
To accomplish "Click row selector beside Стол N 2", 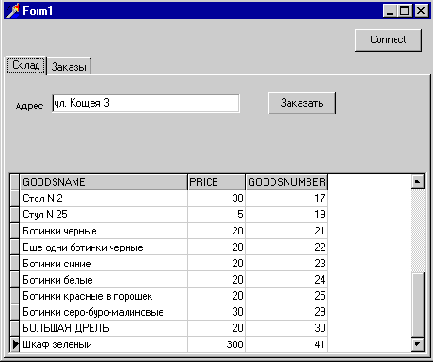I will [15, 198].
